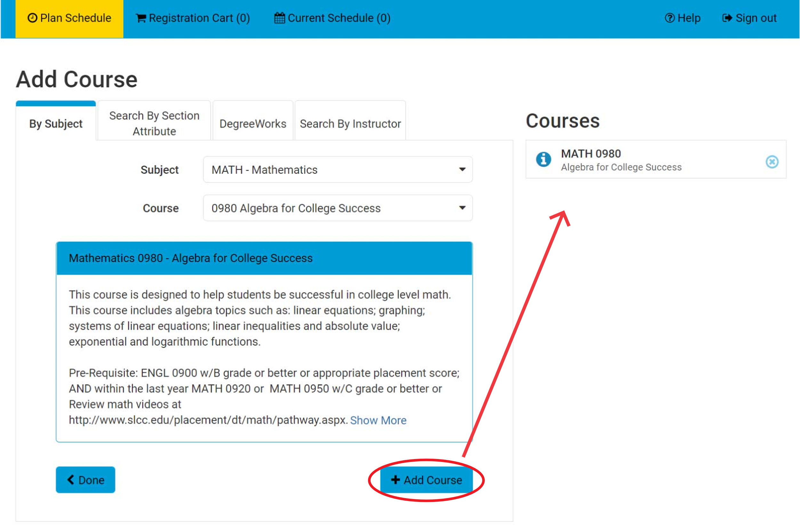Click the question mark Help icon

pyautogui.click(x=669, y=18)
